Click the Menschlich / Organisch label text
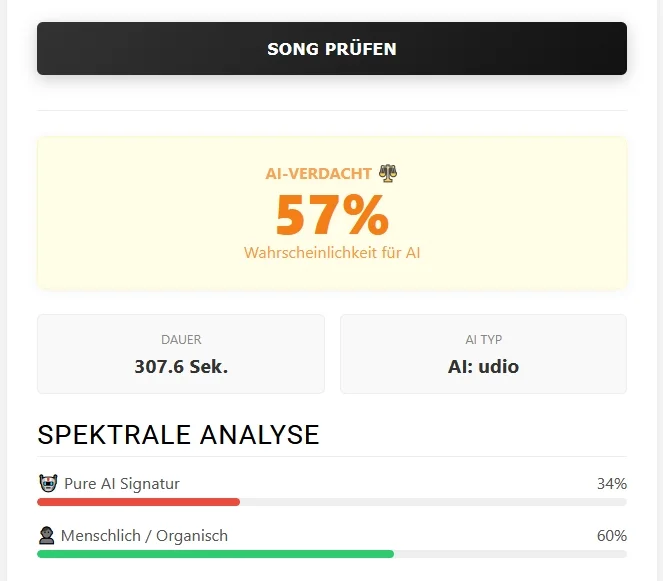 coord(145,536)
